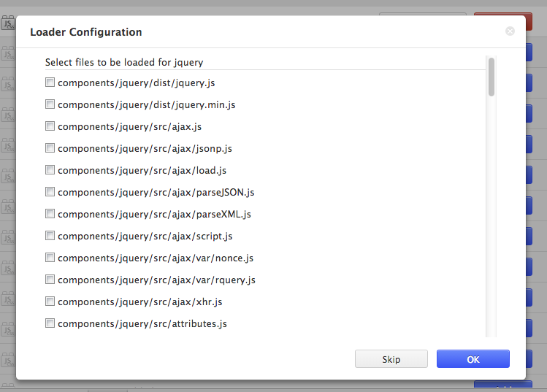Check the ajax/var/nonce.js checkbox

click(50, 258)
